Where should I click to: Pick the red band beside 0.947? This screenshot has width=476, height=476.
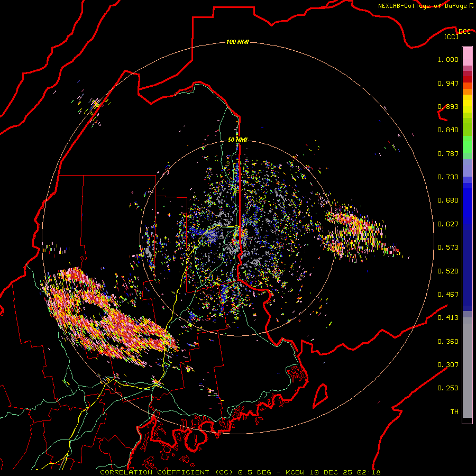(x=467, y=79)
